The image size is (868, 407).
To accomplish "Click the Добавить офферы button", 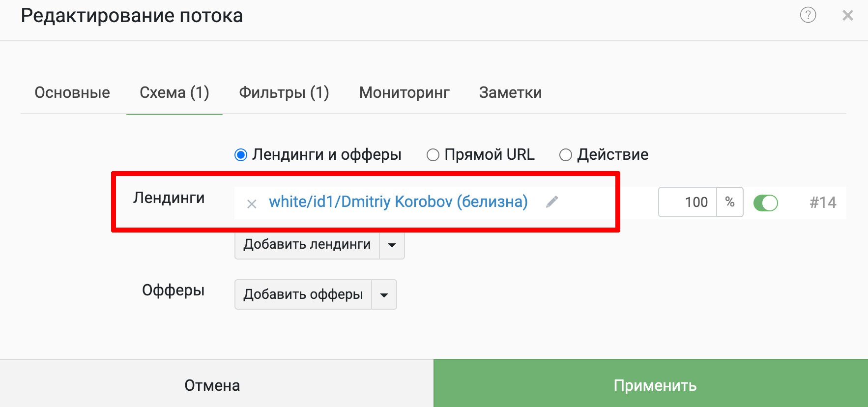I will click(x=303, y=294).
